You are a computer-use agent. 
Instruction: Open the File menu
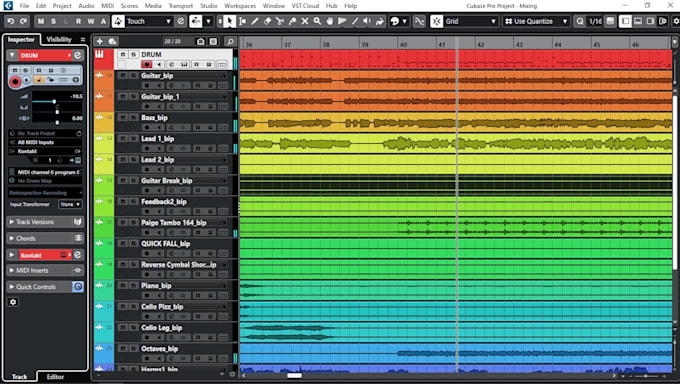[x=24, y=6]
